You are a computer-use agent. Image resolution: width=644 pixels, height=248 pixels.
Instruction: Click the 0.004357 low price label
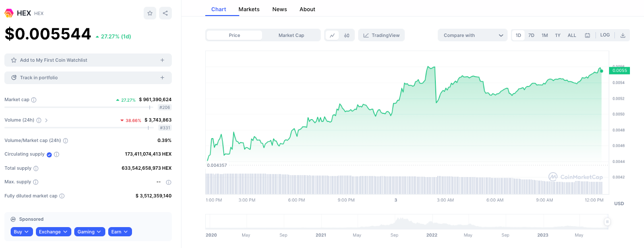click(x=217, y=165)
